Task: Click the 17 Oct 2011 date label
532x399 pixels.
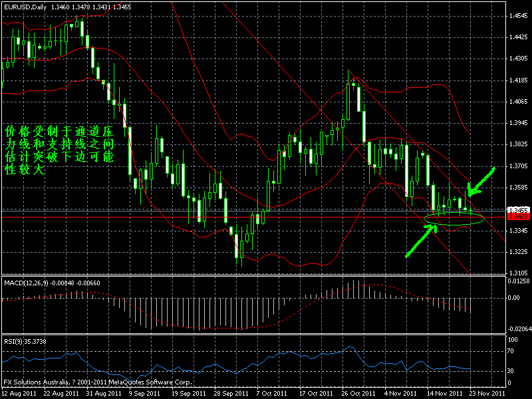Action: (317, 394)
